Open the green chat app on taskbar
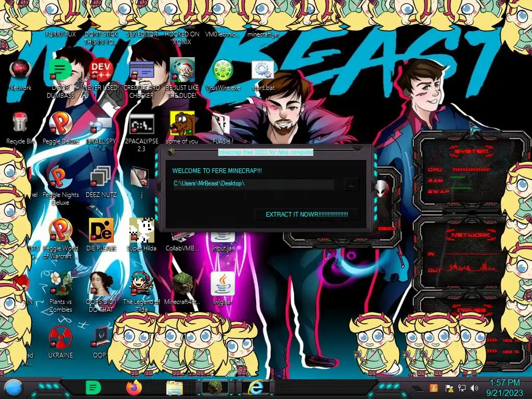The image size is (532, 399). (94, 388)
